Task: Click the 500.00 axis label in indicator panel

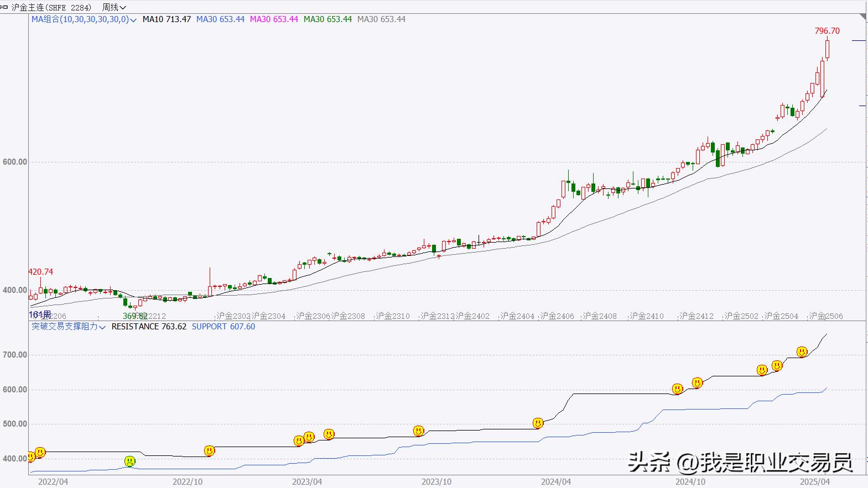Action: (15, 424)
